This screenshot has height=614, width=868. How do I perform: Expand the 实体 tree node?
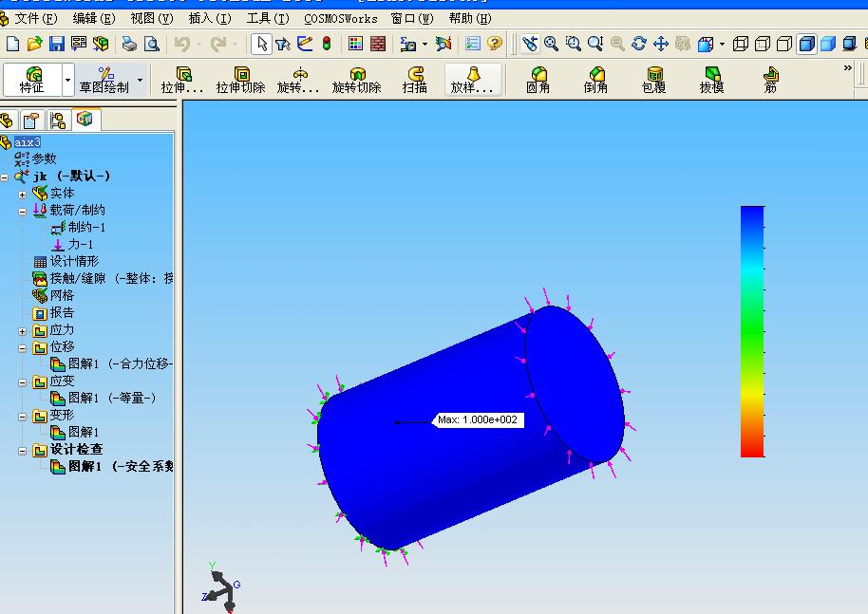22,195
